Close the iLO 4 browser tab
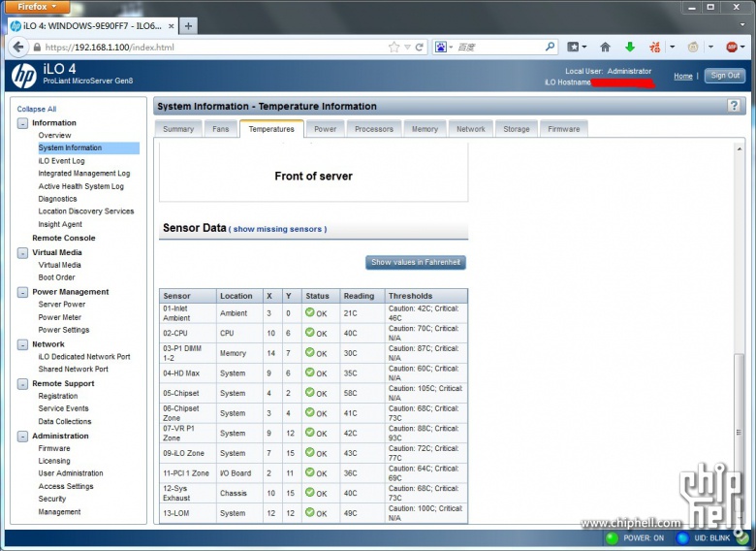This screenshot has height=551, width=756. click(172, 26)
